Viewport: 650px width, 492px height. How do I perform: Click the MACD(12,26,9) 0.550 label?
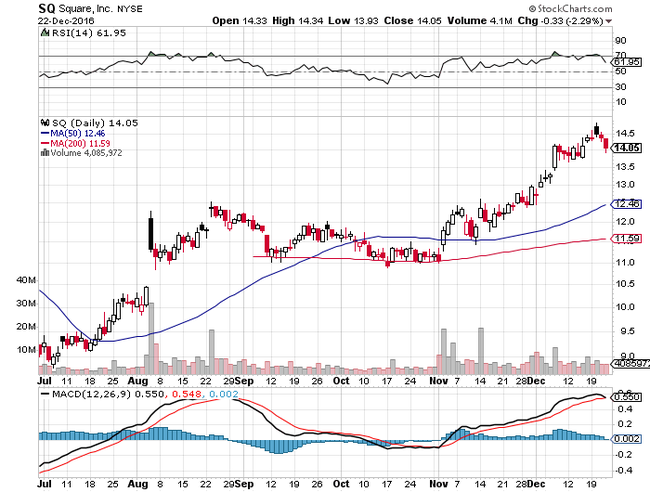click(108, 394)
